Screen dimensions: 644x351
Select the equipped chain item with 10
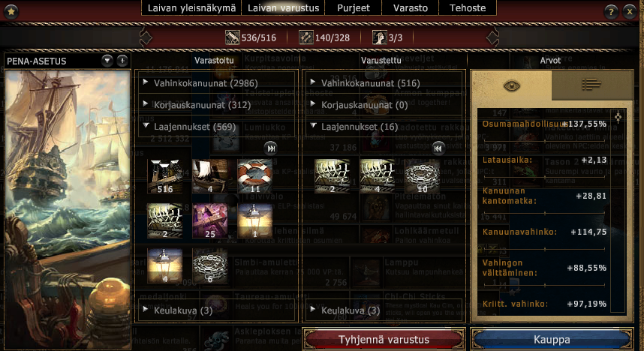tap(422, 176)
